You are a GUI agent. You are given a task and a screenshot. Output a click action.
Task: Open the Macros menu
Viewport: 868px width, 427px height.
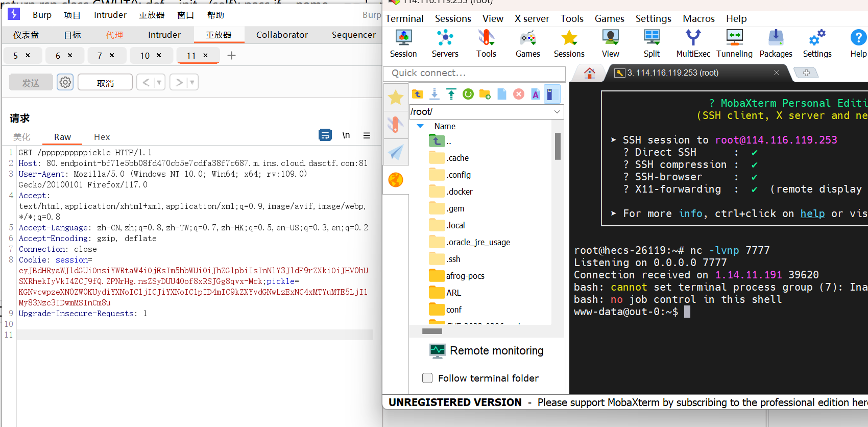click(698, 18)
